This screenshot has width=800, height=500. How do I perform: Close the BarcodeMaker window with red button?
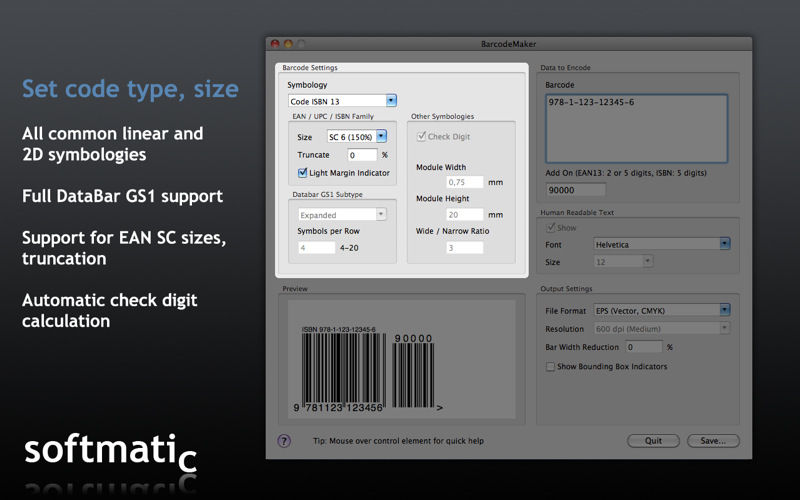[x=275, y=44]
